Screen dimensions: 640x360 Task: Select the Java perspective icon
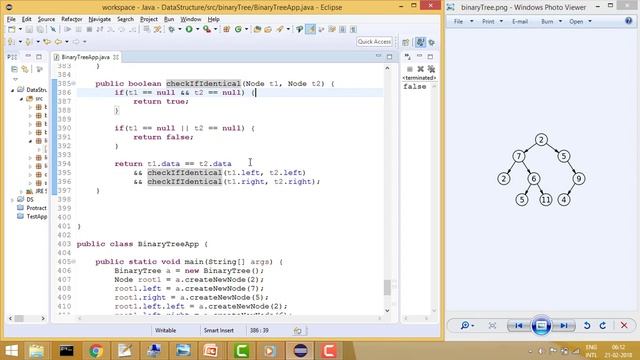click(x=420, y=42)
